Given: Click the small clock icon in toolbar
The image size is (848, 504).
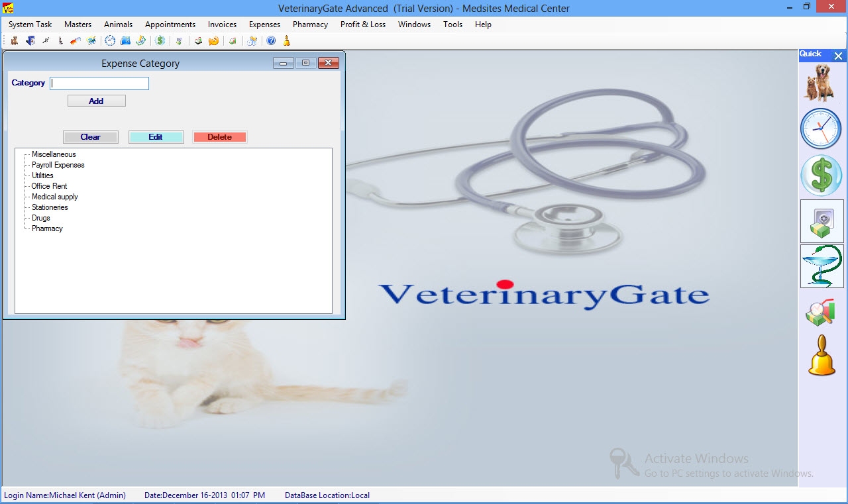Looking at the screenshot, I should click(110, 41).
